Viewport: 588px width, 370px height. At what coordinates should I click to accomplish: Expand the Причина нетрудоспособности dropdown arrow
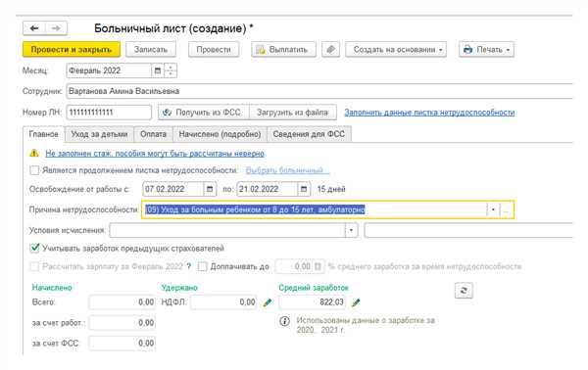click(493, 209)
